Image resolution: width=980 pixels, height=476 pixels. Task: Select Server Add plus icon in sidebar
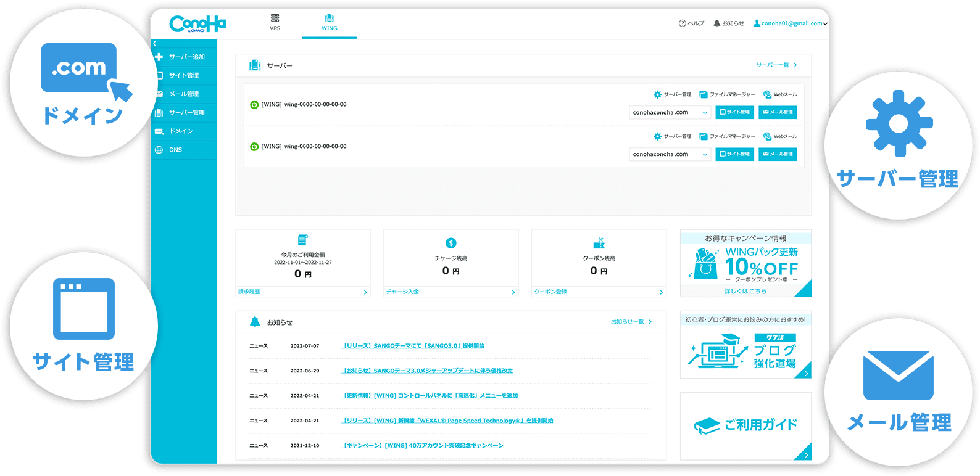click(159, 57)
